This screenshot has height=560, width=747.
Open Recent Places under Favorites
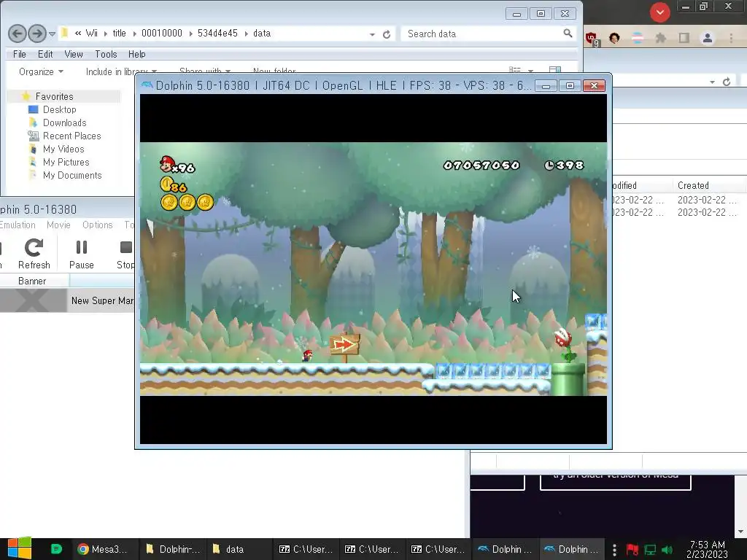pos(72,136)
